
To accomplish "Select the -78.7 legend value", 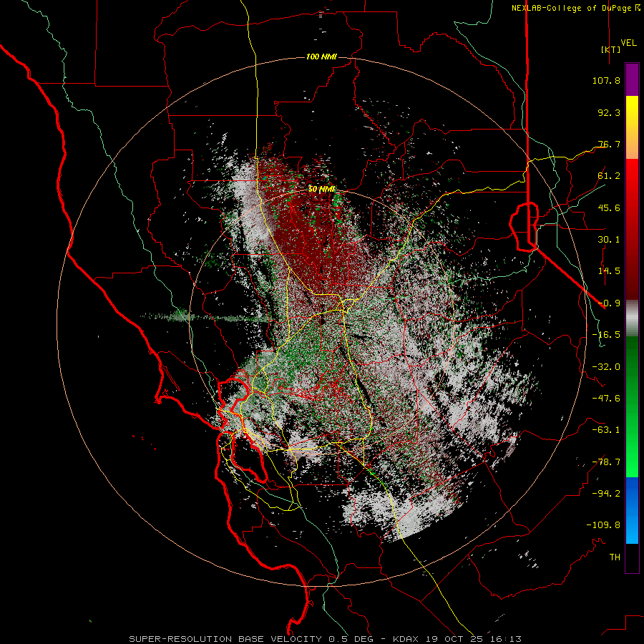I will coord(606,462).
